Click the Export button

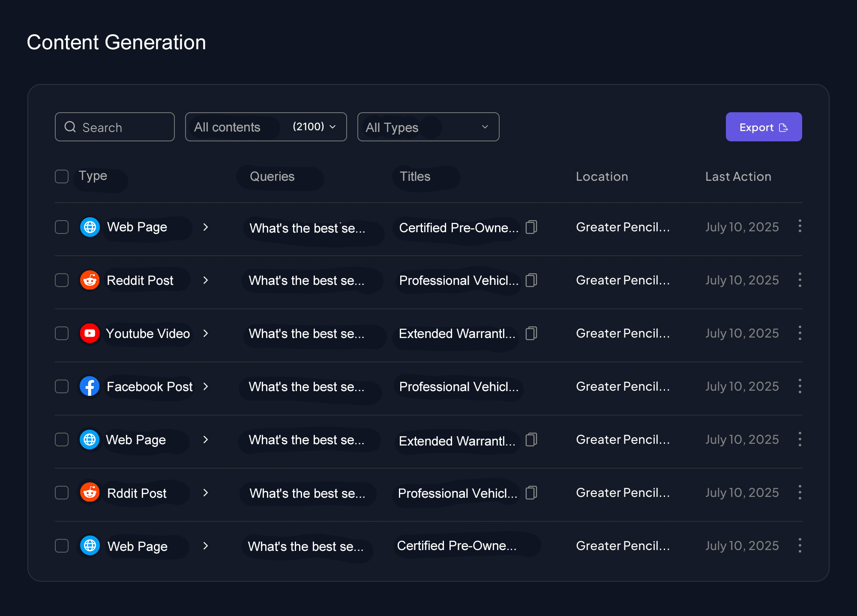(x=764, y=127)
